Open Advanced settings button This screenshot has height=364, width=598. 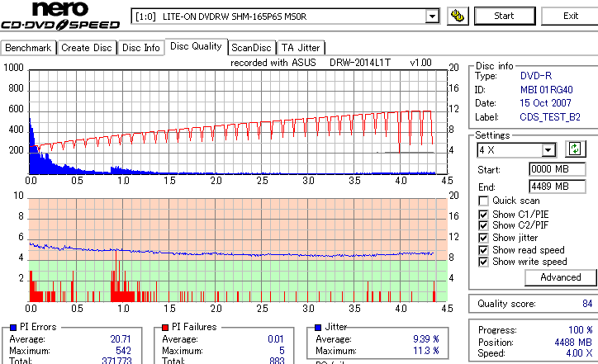click(560, 277)
